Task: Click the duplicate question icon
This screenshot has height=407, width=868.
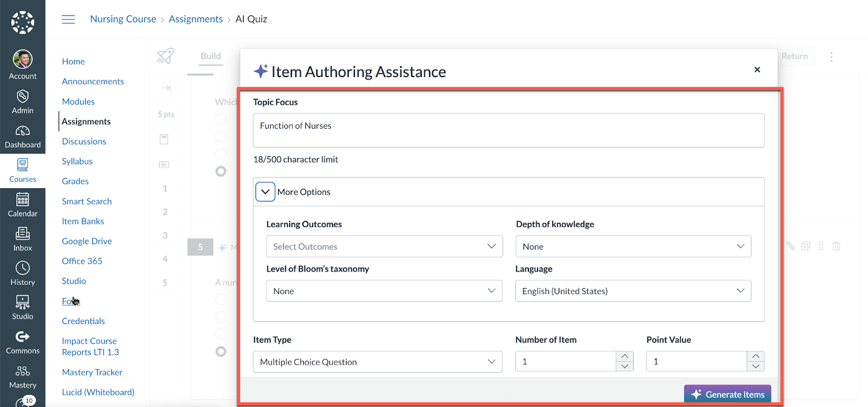Action: [806, 246]
